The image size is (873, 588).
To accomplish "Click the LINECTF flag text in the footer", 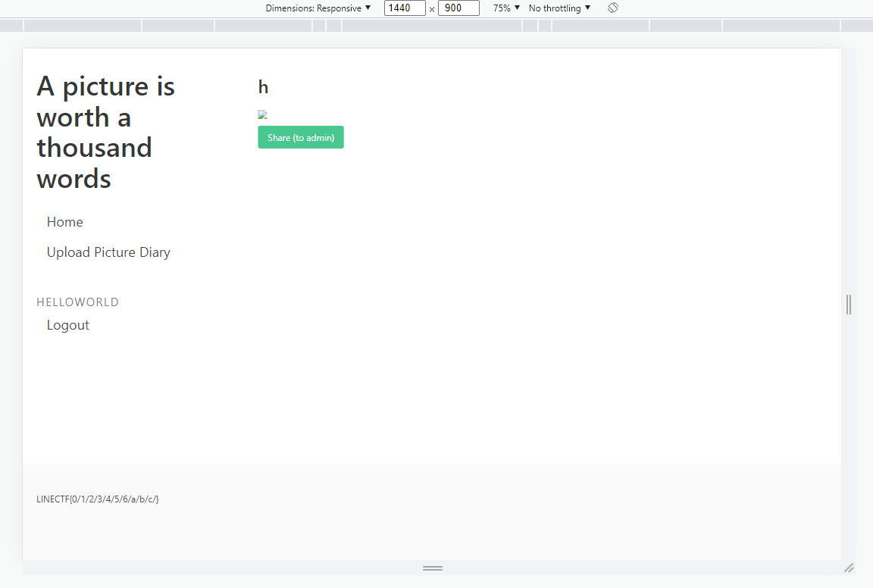I will 98,499.
